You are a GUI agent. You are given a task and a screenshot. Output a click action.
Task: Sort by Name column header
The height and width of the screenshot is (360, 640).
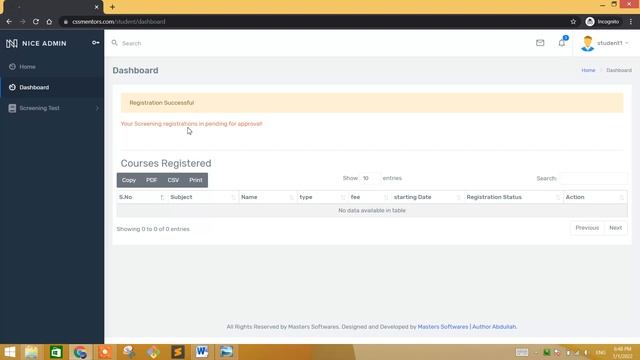pos(267,197)
